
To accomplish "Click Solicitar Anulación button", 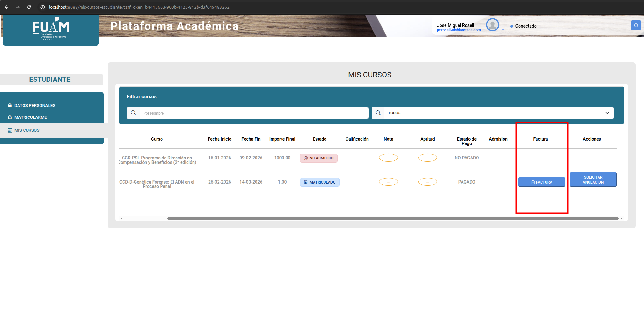I will pos(593,179).
